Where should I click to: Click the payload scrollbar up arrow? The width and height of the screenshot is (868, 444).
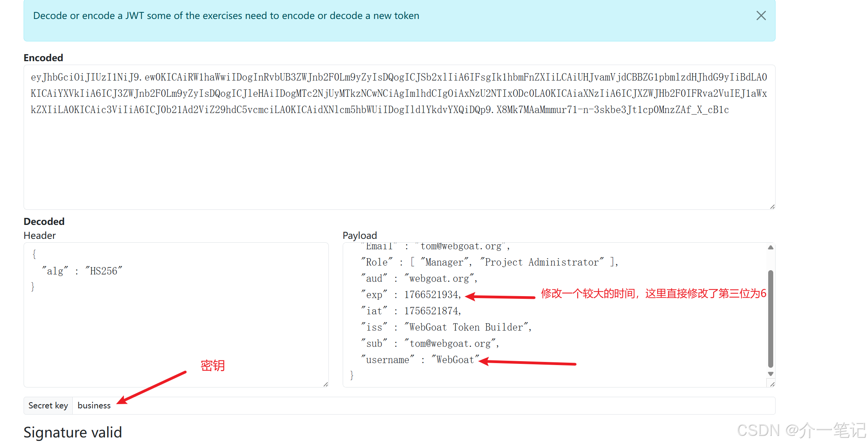point(771,248)
